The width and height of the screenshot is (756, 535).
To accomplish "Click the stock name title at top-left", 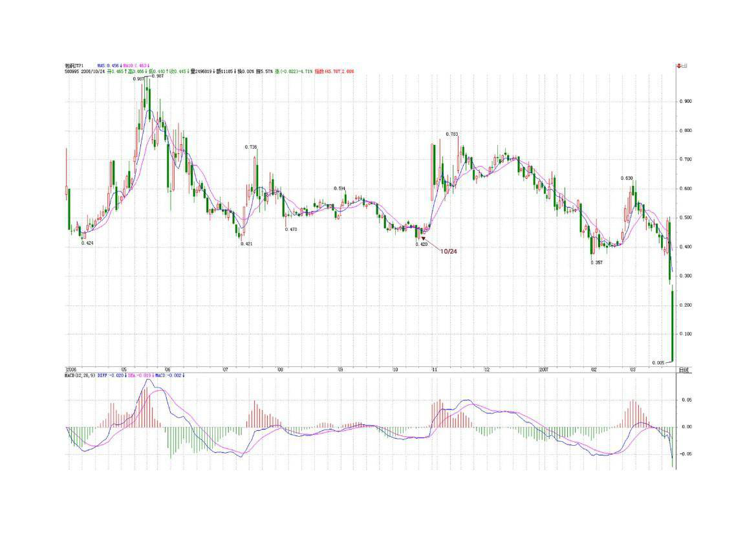I will click(74, 66).
